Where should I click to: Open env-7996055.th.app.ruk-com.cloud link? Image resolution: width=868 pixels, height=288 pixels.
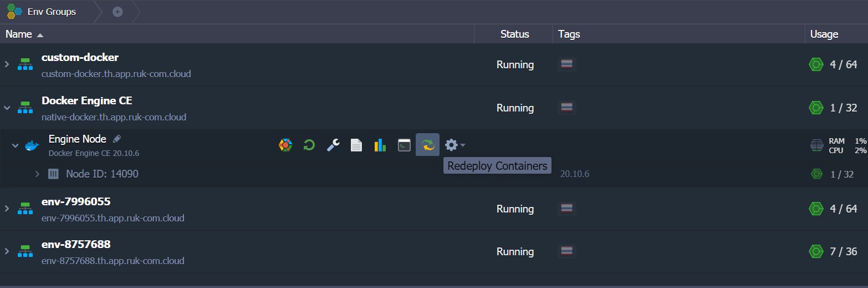click(113, 218)
